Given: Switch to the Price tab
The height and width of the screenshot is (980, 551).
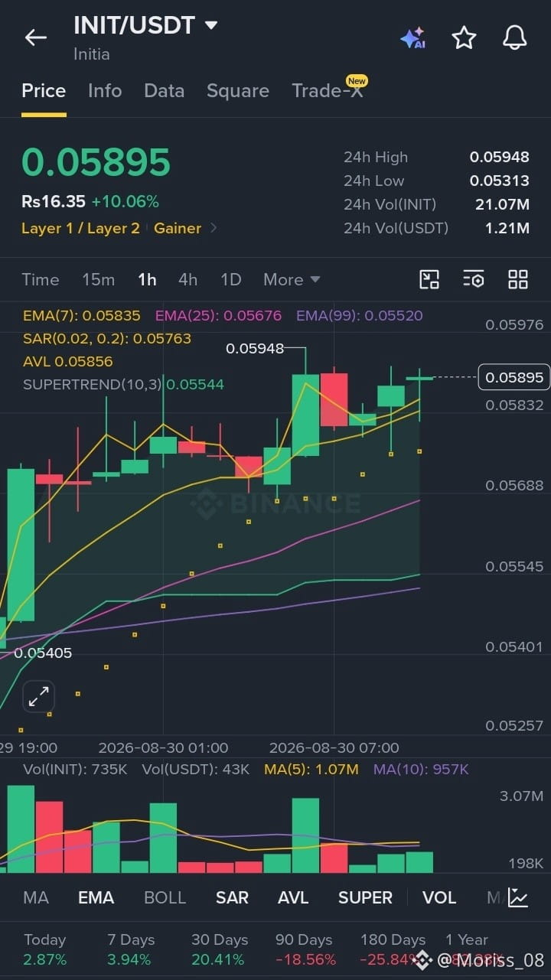Looking at the screenshot, I should click(44, 91).
